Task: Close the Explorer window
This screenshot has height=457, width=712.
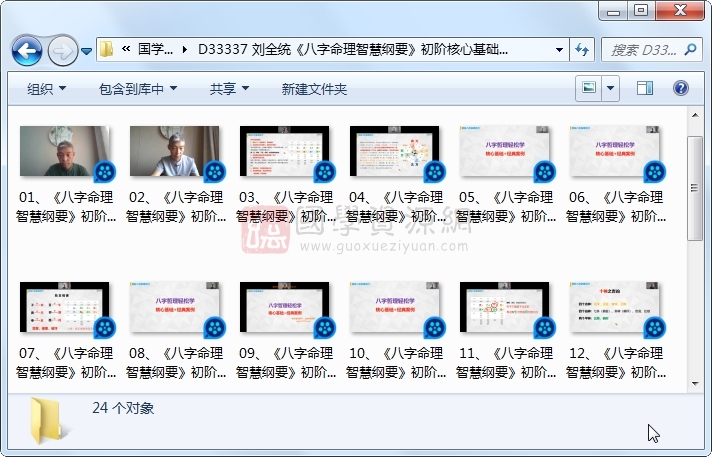Action: point(680,10)
